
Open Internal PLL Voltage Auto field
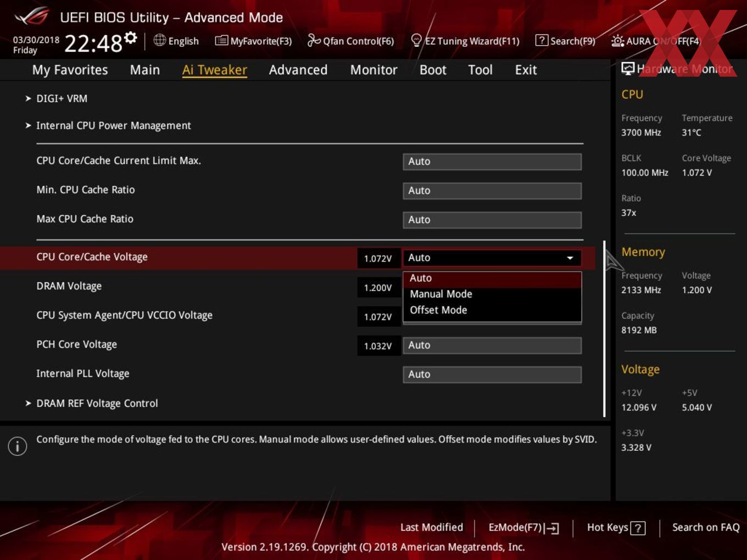click(492, 374)
